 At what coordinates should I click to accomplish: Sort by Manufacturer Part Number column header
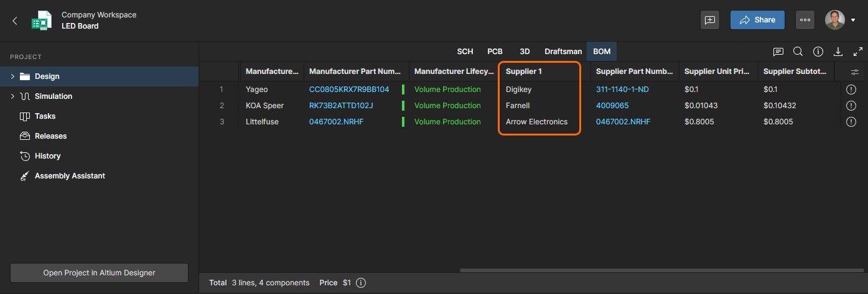(x=356, y=71)
